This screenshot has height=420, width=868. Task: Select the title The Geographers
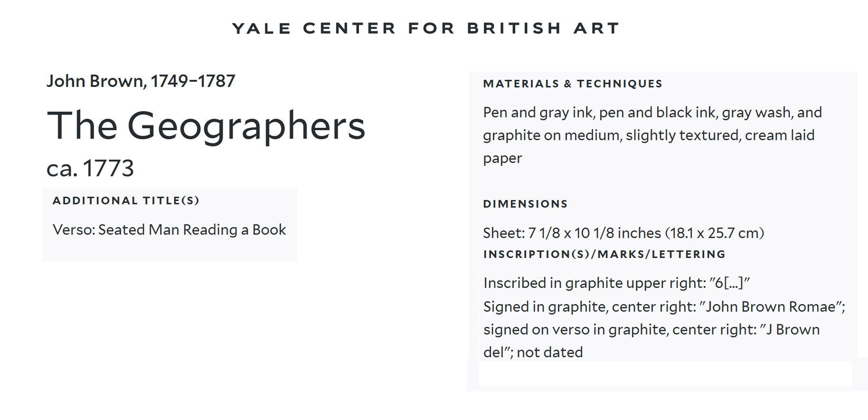click(x=207, y=126)
